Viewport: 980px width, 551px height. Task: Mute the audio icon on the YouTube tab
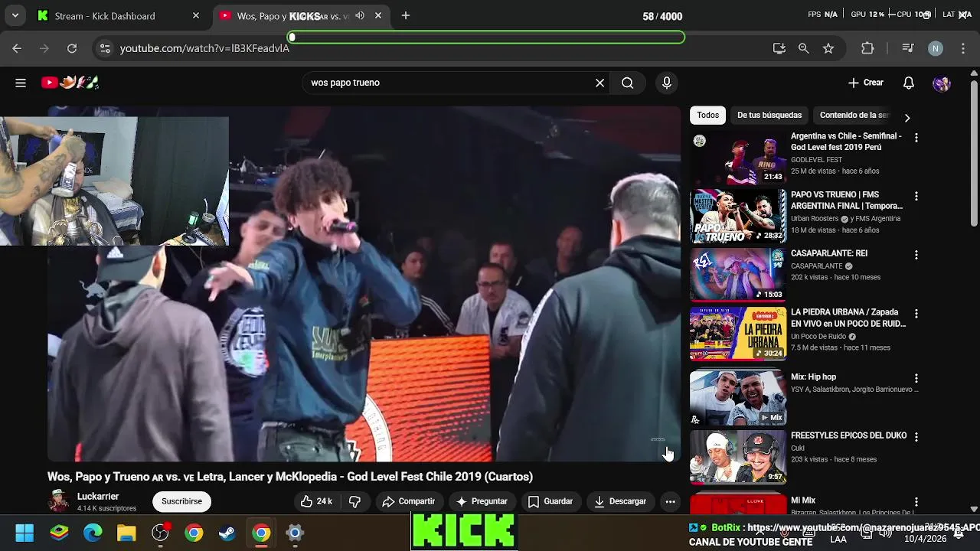click(x=360, y=16)
